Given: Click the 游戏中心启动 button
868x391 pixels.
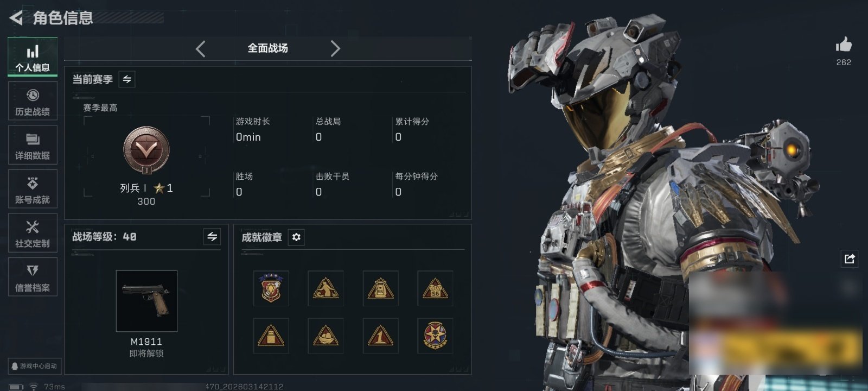Looking at the screenshot, I should pyautogui.click(x=35, y=366).
